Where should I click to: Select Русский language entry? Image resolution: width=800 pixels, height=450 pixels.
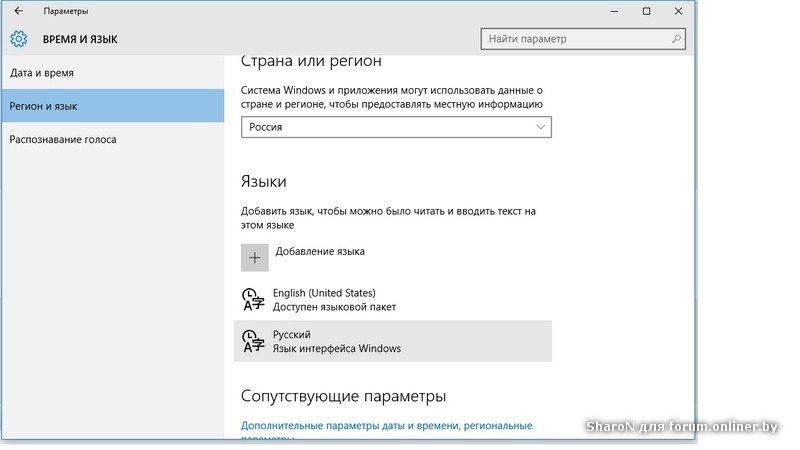[x=393, y=341]
